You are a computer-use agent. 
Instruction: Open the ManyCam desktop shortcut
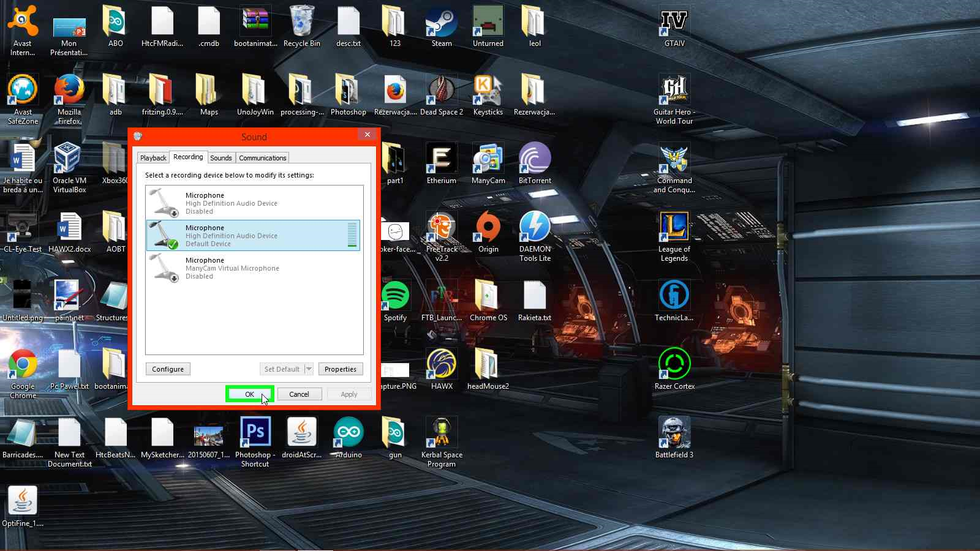[488, 163]
